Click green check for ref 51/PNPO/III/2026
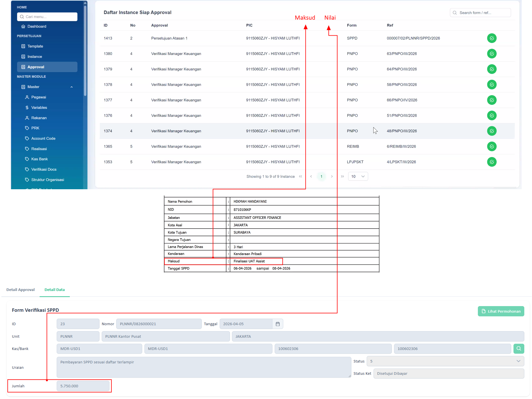Viewport: 532px width, 399px height. [x=492, y=115]
